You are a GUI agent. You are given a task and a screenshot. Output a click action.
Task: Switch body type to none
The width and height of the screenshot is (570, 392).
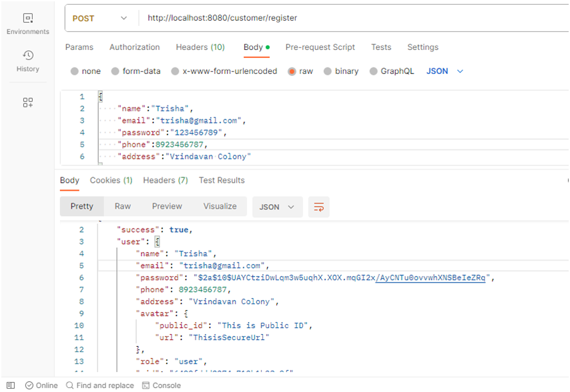[85, 71]
